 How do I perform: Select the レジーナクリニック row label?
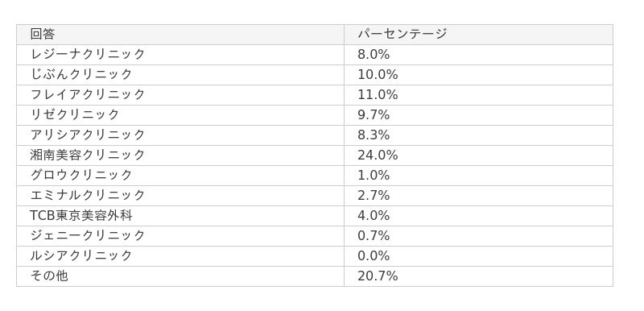[180, 55]
